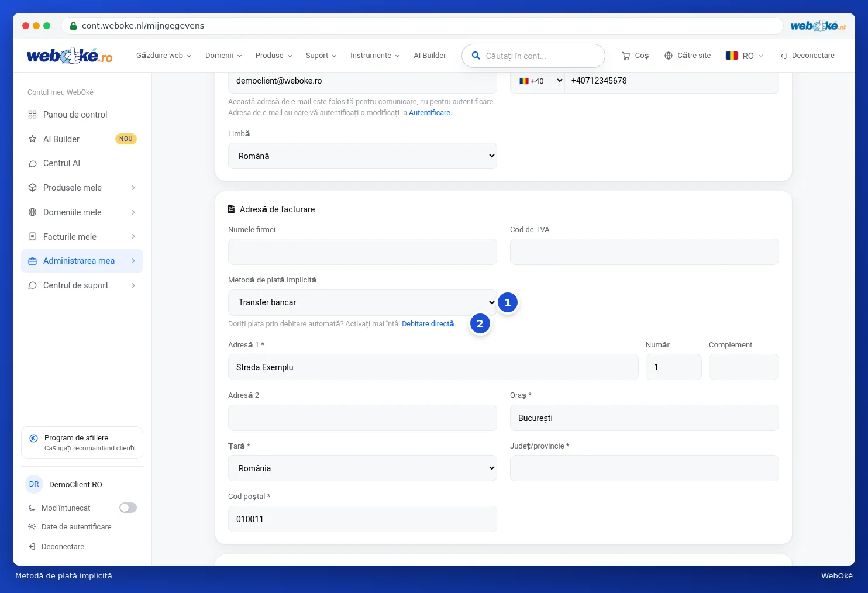Open the Metodă de plată implicită dropdown
Screen dimensions: 868x593
363,302
